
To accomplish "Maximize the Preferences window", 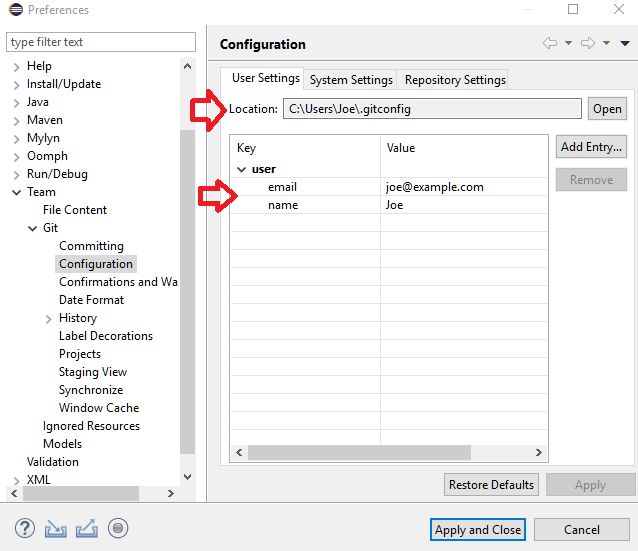I will tap(573, 9).
